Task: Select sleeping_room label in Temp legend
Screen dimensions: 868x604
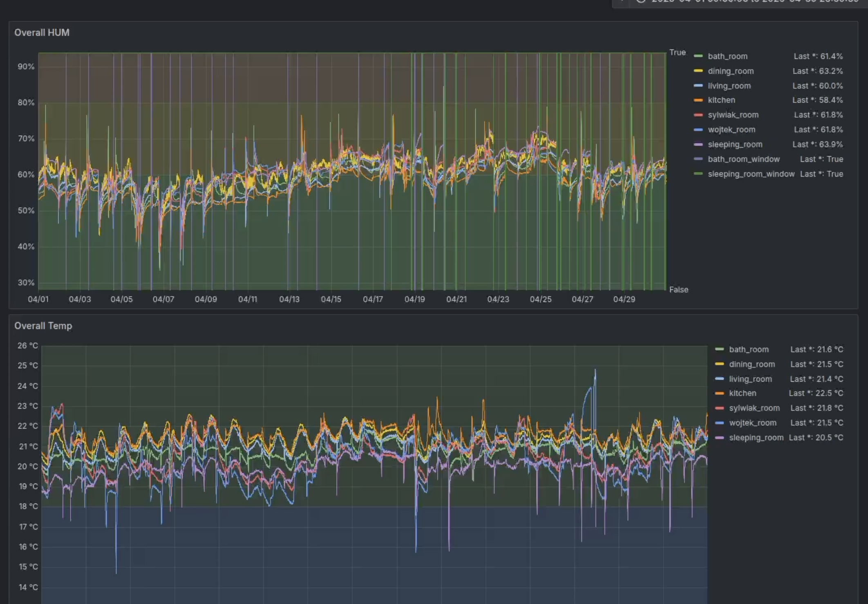Action: [756, 437]
